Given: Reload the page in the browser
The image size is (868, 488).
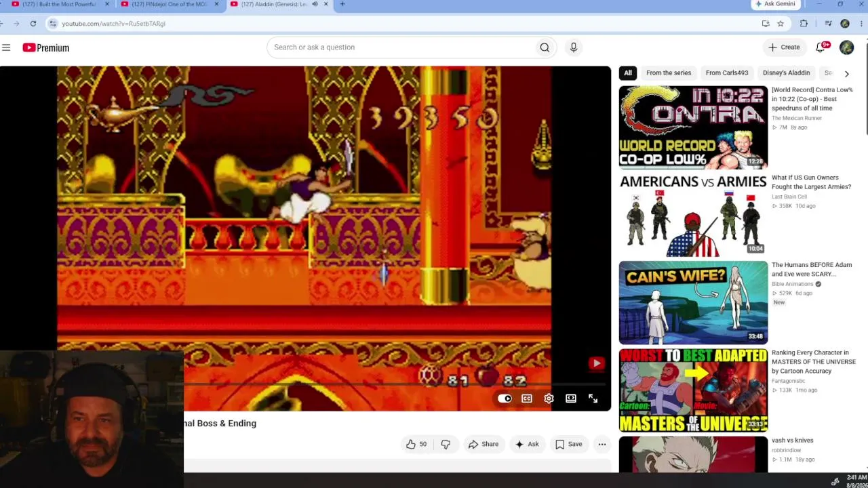Looking at the screenshot, I should 33,24.
